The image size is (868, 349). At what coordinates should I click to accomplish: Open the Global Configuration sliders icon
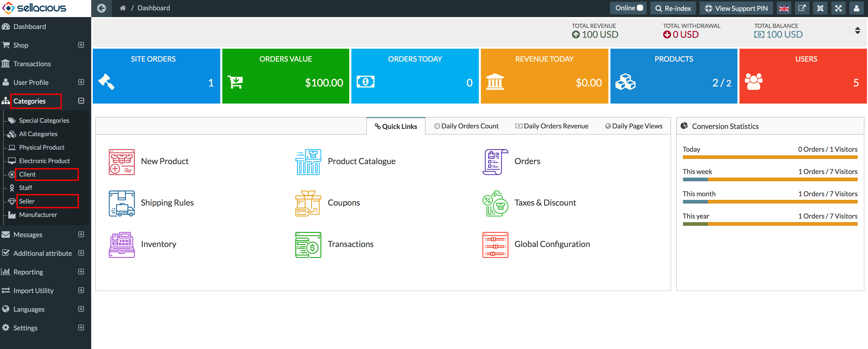(x=495, y=245)
